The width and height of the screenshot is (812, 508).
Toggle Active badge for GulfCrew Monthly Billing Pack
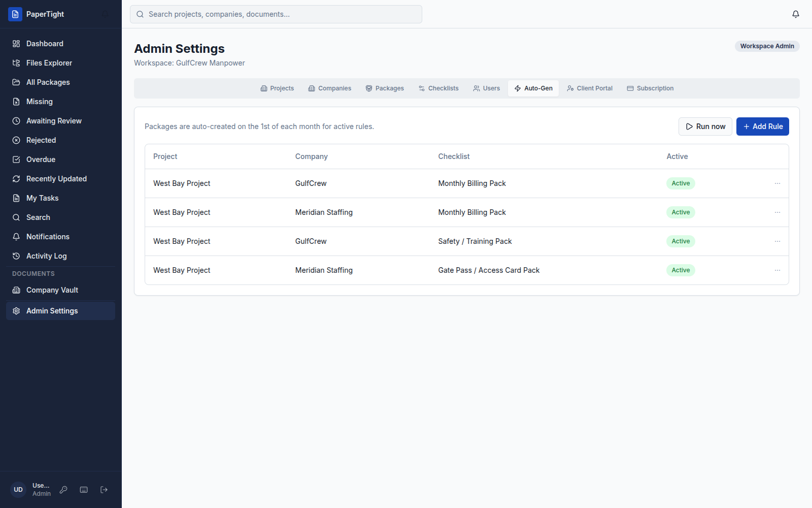(x=681, y=183)
